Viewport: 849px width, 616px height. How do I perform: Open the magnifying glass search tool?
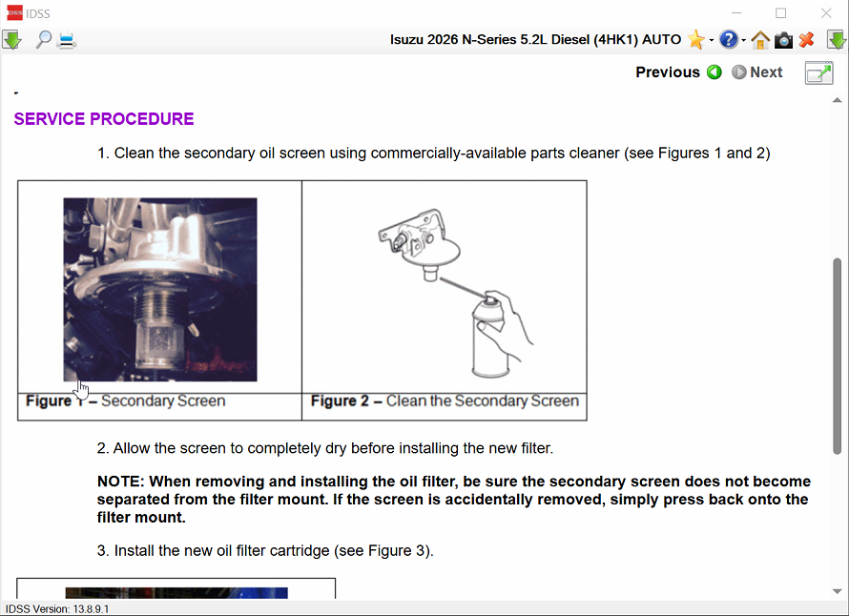coord(43,40)
